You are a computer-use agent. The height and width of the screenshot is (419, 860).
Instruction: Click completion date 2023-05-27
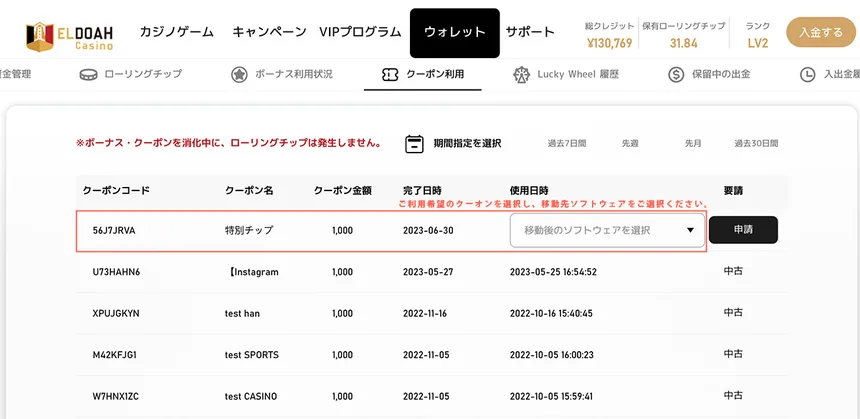[428, 272]
